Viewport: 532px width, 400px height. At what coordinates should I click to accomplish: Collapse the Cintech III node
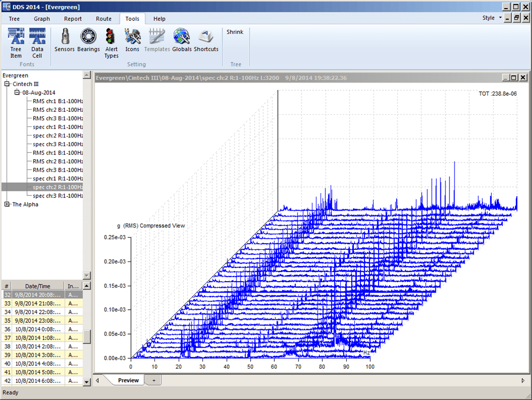pos(6,84)
